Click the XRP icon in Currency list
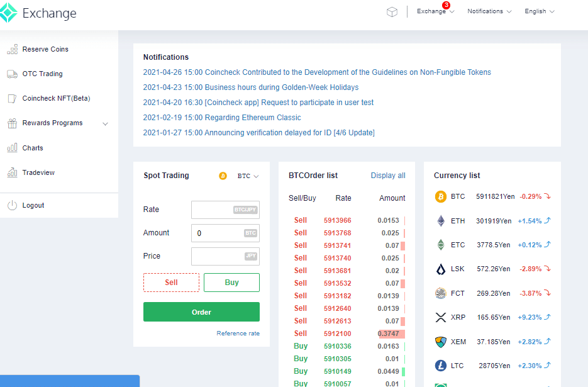Image resolution: width=588 pixels, height=387 pixels. click(x=441, y=318)
